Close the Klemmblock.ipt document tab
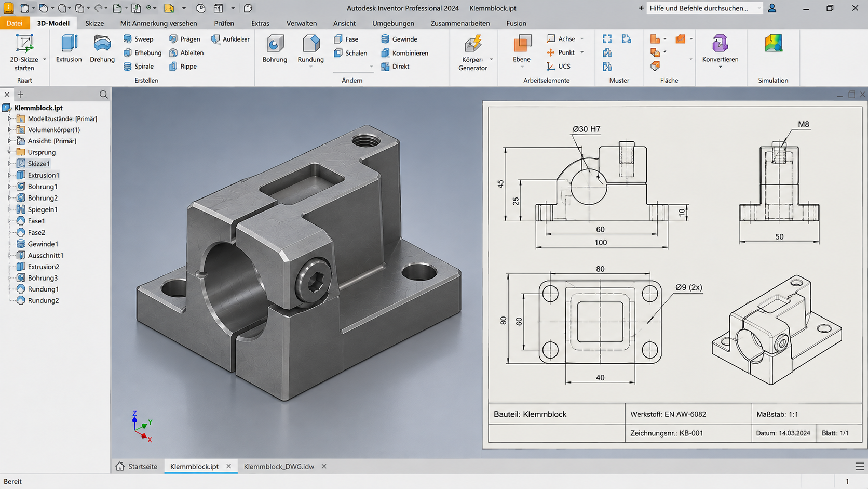This screenshot has height=489, width=868. pyautogui.click(x=228, y=467)
